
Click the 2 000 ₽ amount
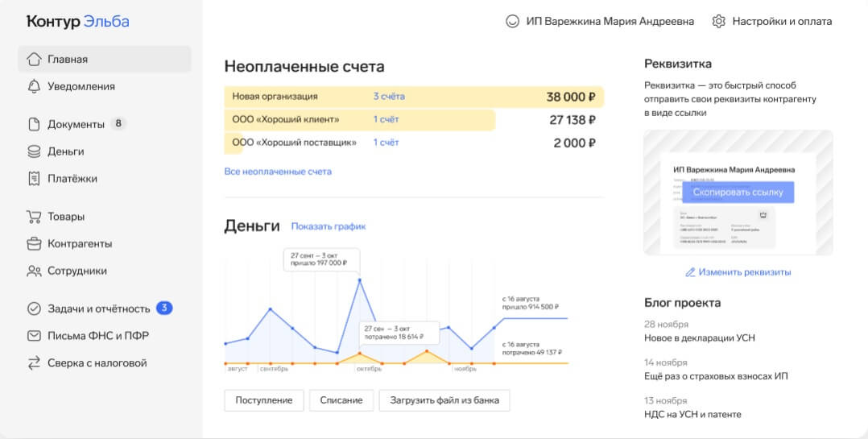575,143
